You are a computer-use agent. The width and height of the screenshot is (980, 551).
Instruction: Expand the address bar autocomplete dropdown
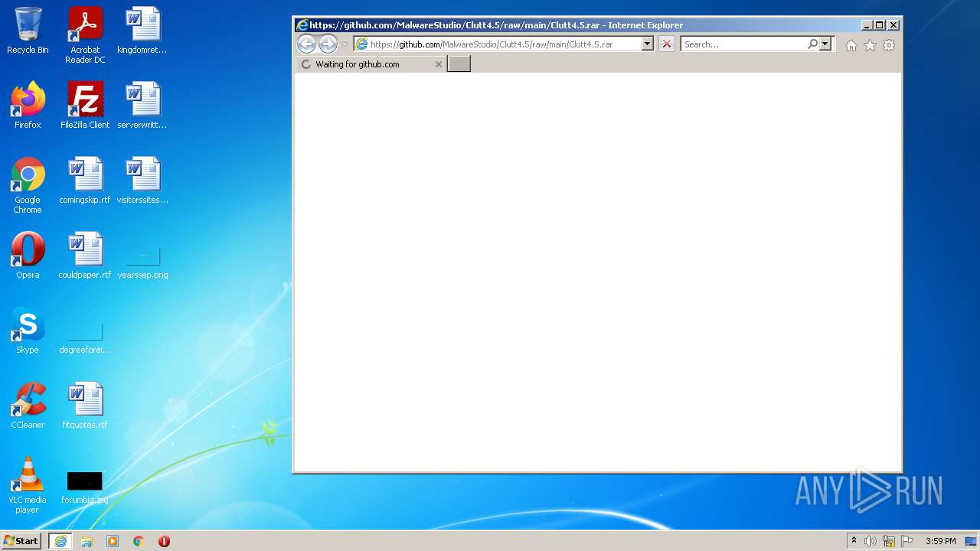[x=647, y=44]
